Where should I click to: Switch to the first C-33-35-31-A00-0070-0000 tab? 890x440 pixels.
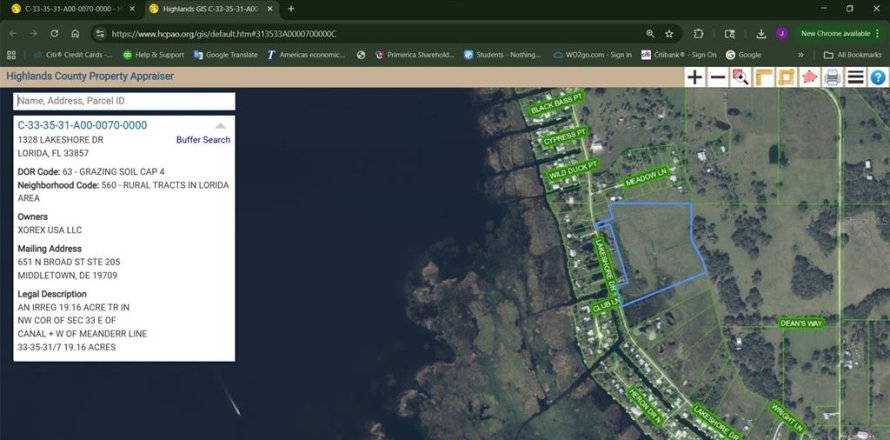[73, 9]
